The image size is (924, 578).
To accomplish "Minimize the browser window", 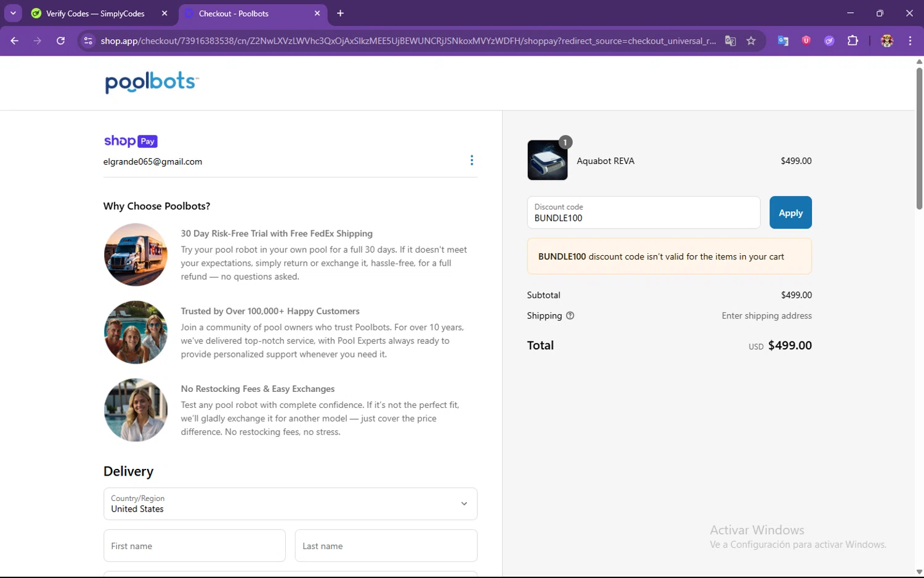I will (x=851, y=14).
